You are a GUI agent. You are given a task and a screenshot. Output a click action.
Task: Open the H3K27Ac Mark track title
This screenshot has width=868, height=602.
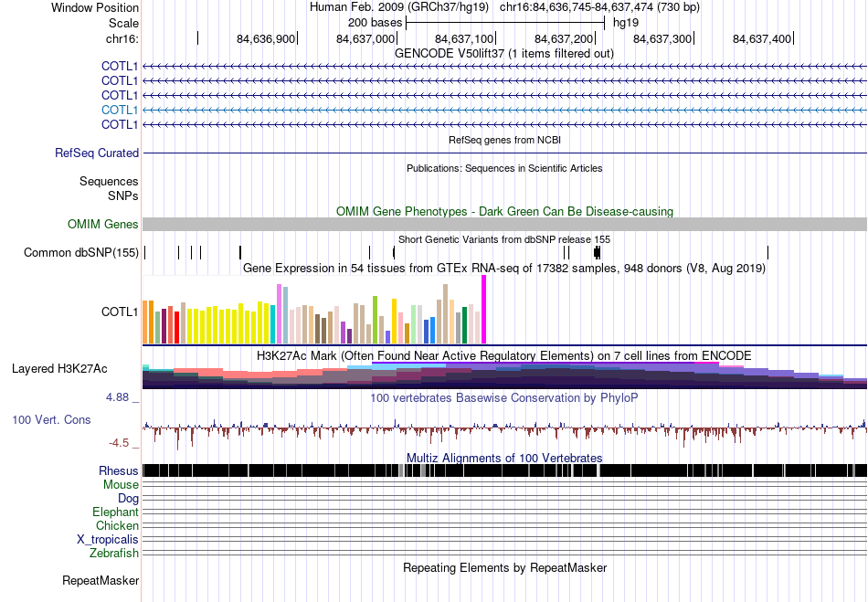pos(503,355)
